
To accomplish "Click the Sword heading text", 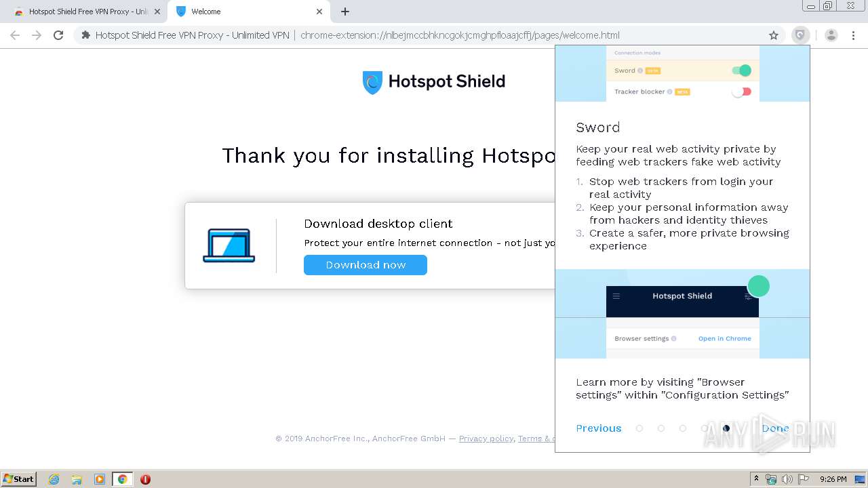I will (598, 127).
